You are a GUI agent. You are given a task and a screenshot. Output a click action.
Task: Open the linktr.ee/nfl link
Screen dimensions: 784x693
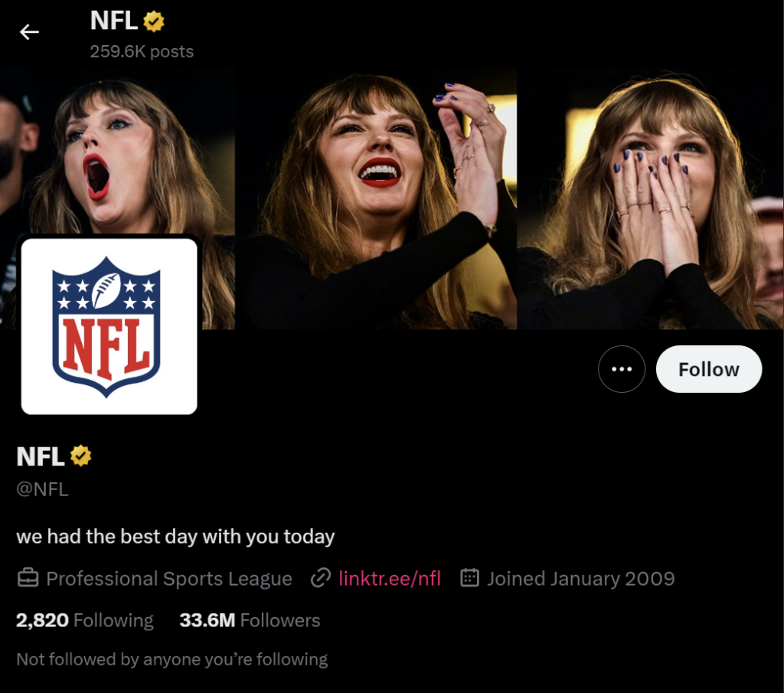click(x=390, y=578)
